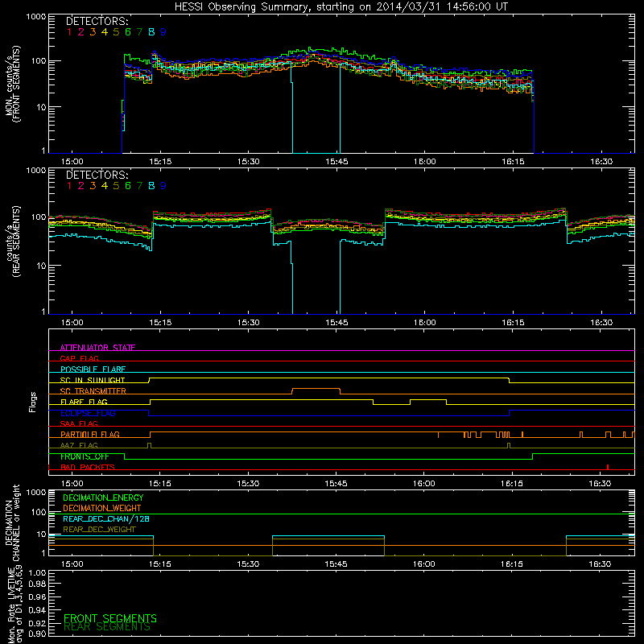Click orange detector 3 in front segments legend
Screen dimensions: 644x644
click(x=93, y=32)
